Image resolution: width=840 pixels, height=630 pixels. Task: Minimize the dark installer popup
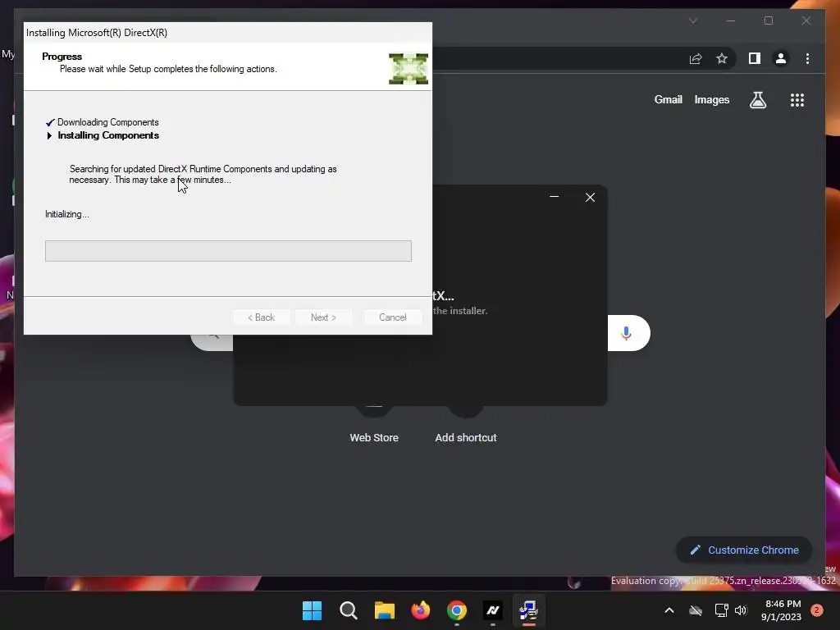[x=554, y=197]
